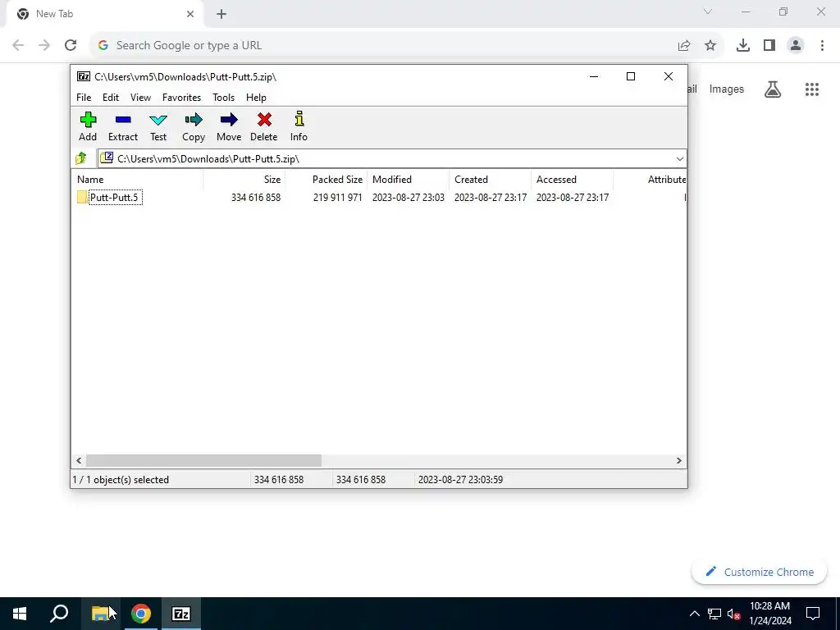This screenshot has height=630, width=840.
Task: Click size value 334 616 858 in row
Action: pos(256,197)
